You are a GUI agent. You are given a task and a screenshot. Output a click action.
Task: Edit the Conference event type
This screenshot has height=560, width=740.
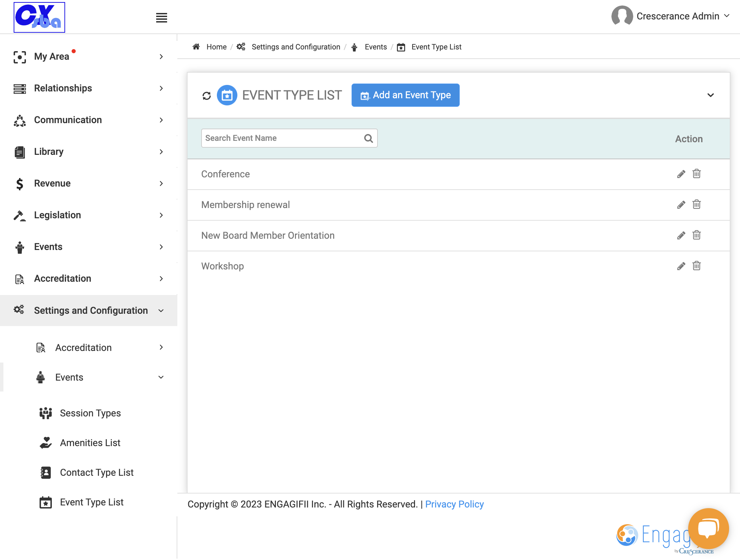point(681,174)
